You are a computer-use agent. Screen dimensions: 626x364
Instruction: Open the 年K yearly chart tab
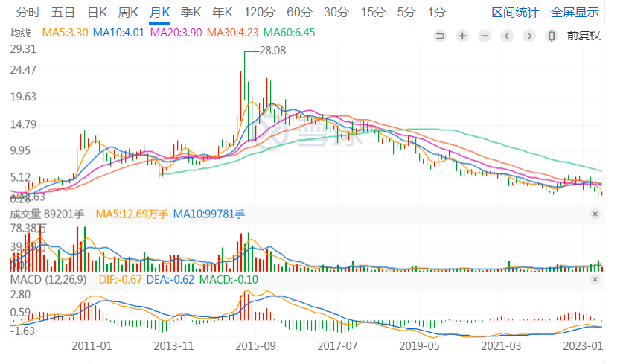click(222, 12)
